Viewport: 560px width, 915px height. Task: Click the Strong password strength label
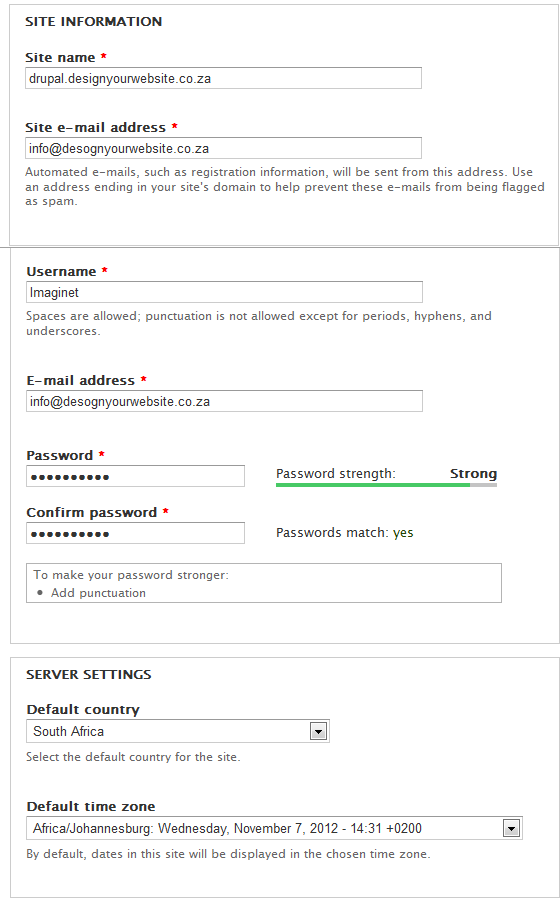click(x=473, y=474)
